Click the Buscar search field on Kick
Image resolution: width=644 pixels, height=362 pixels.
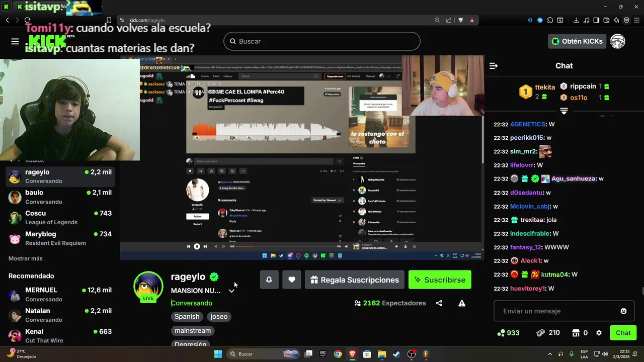tap(322, 41)
